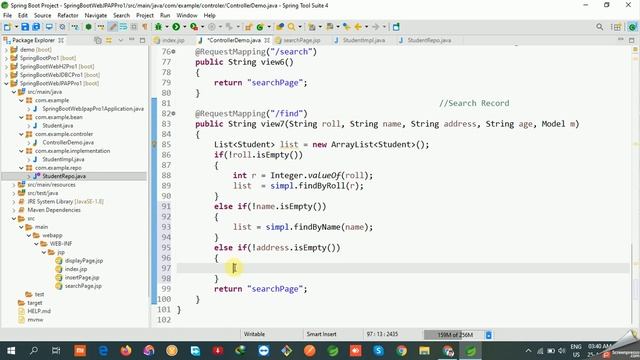Open dropdown next to Debug icon
The image size is (640, 360).
click(x=167, y=27)
